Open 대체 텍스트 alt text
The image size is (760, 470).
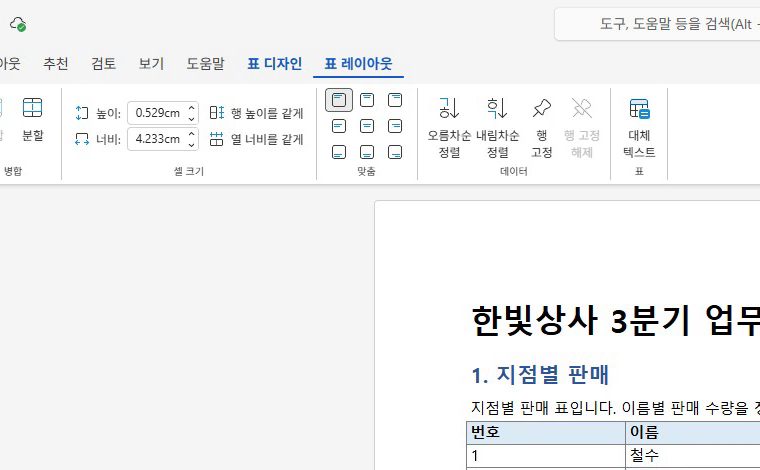click(639, 127)
